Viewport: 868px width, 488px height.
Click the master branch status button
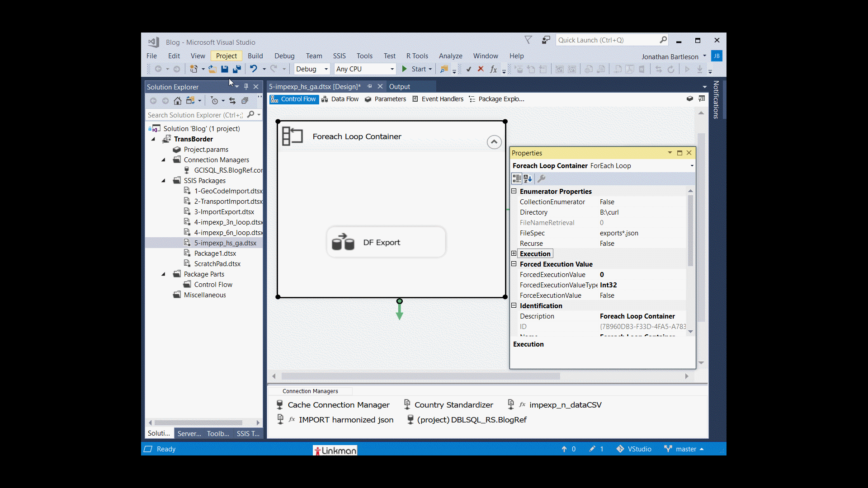(x=684, y=449)
